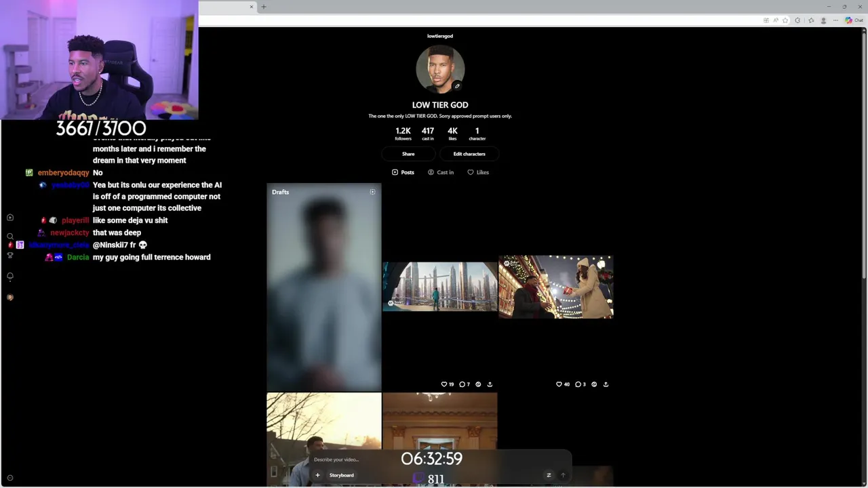This screenshot has width=868, height=488.
Task: Submit prompt with the up arrow button
Action: (x=562, y=475)
